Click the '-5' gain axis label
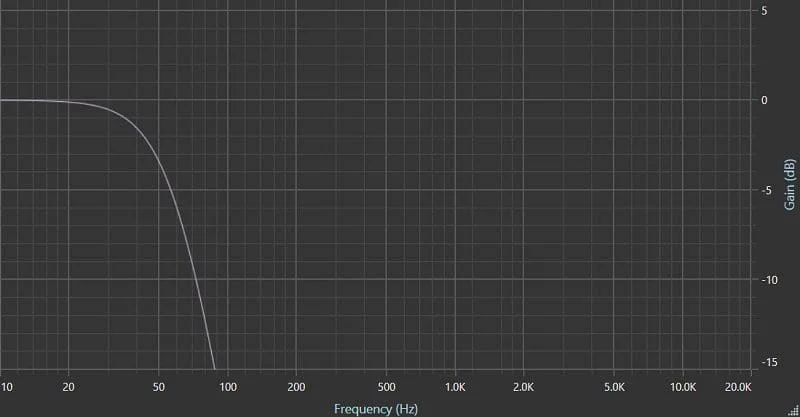This screenshot has height=417, width=800. 764,190
